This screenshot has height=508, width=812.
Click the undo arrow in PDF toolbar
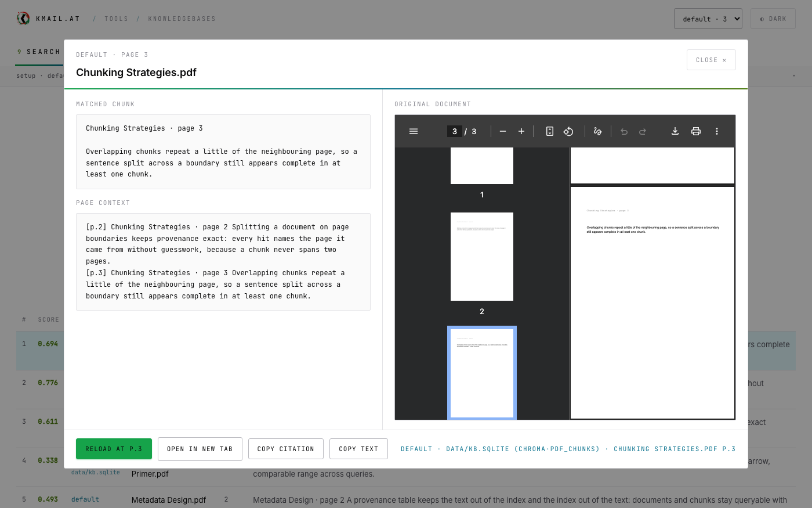(x=624, y=131)
